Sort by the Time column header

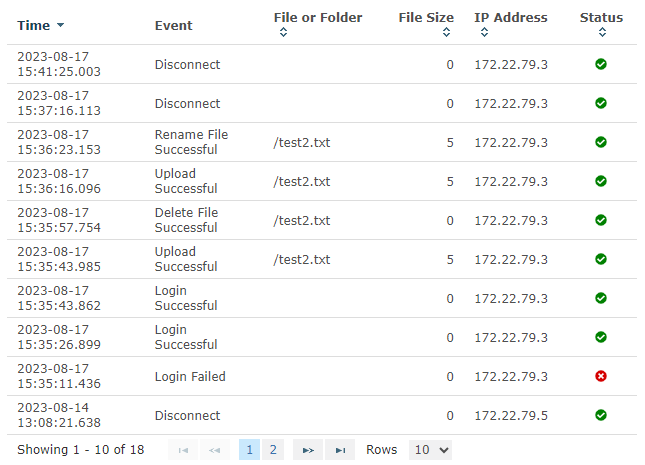[40, 26]
